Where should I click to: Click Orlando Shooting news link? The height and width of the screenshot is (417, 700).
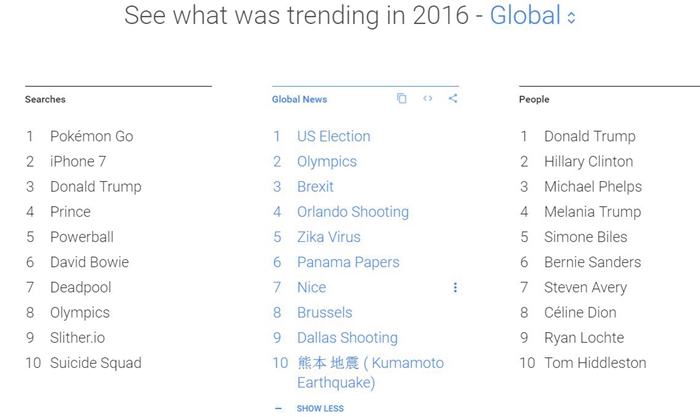tap(352, 212)
